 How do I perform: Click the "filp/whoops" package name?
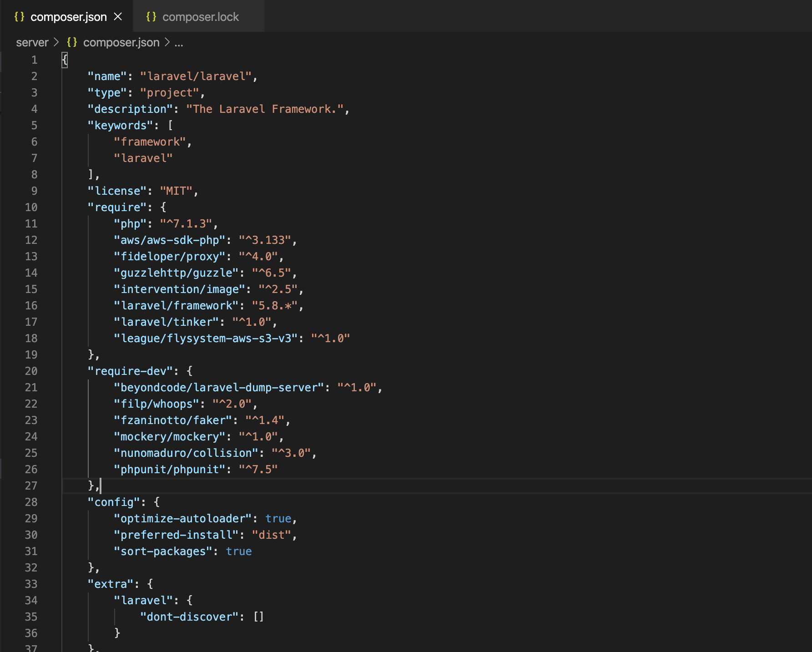click(157, 404)
